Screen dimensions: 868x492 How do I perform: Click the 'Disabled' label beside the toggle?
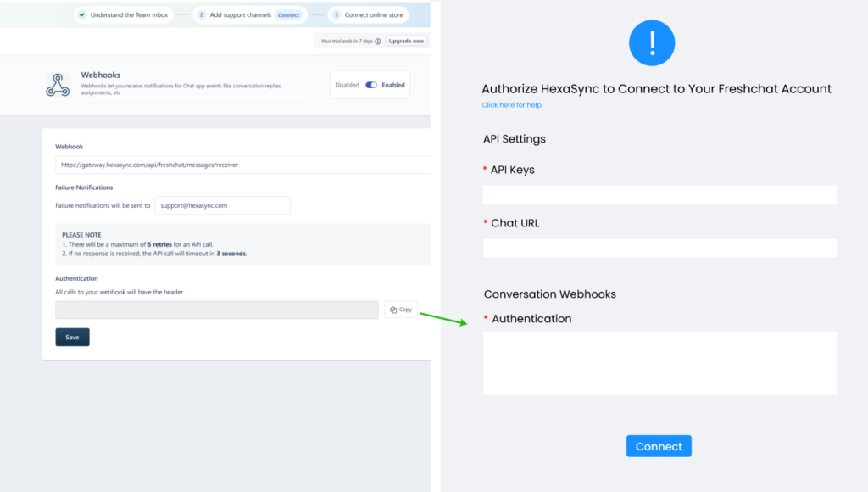point(347,85)
